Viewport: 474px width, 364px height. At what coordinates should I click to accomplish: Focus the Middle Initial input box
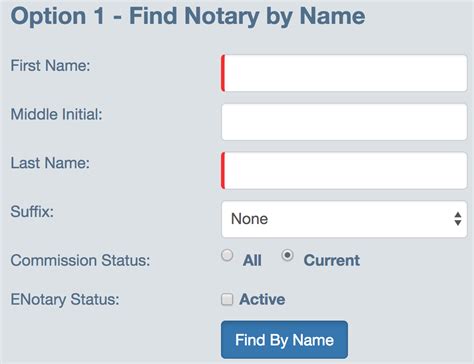[x=344, y=122]
